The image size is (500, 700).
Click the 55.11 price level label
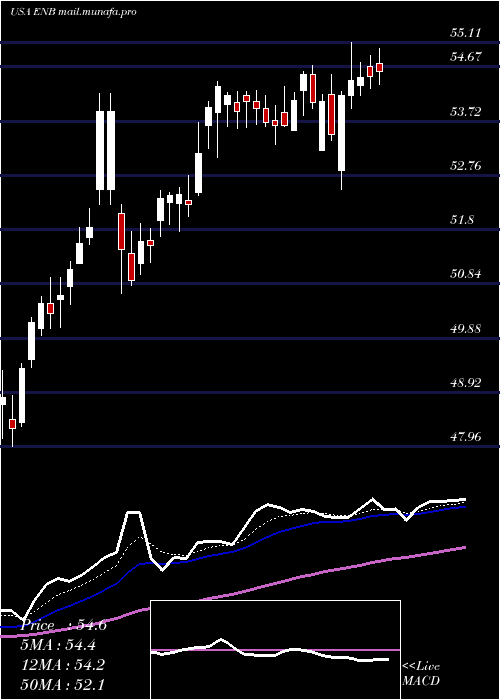pyautogui.click(x=466, y=33)
